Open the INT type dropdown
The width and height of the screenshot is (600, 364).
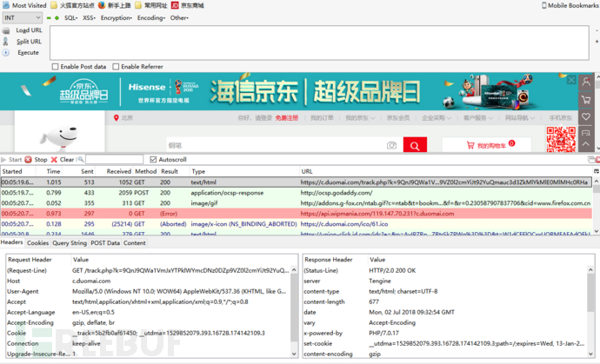(x=23, y=17)
